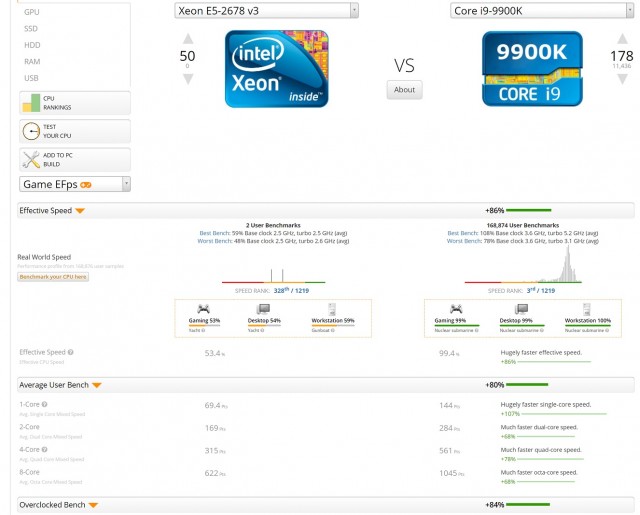Click the Test Your CPU clock icon
Screen dimensions: 640x515
click(31, 131)
